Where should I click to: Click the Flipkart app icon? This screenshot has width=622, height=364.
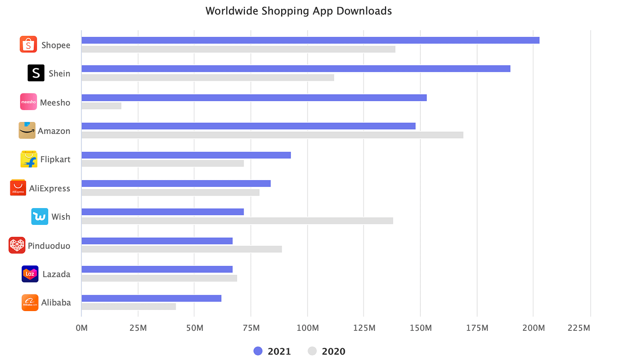29,159
